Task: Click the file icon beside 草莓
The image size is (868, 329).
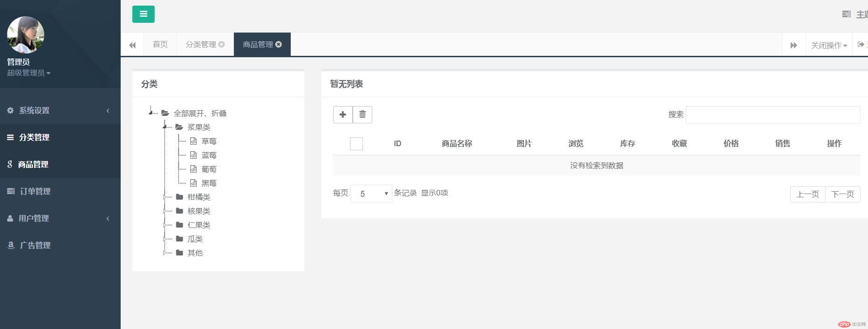Action: [193, 141]
